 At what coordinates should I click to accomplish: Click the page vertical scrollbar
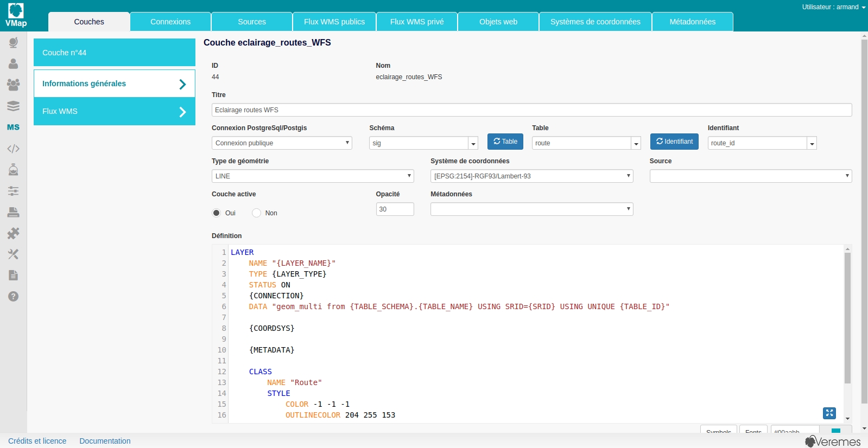click(x=864, y=221)
